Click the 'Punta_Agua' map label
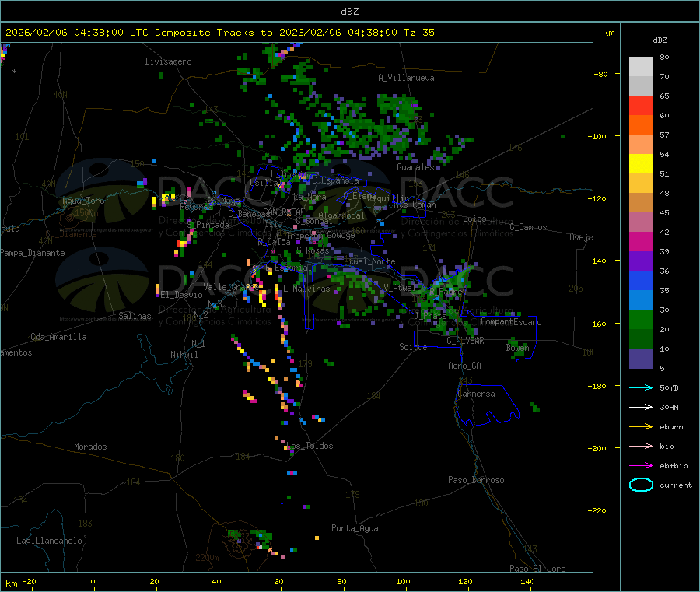Viewport: 700px width, 592px height. (355, 528)
